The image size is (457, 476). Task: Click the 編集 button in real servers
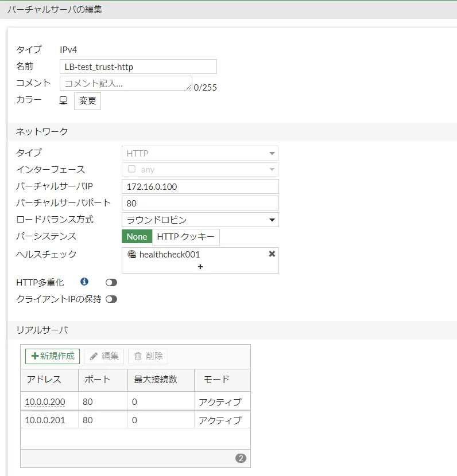coord(104,356)
